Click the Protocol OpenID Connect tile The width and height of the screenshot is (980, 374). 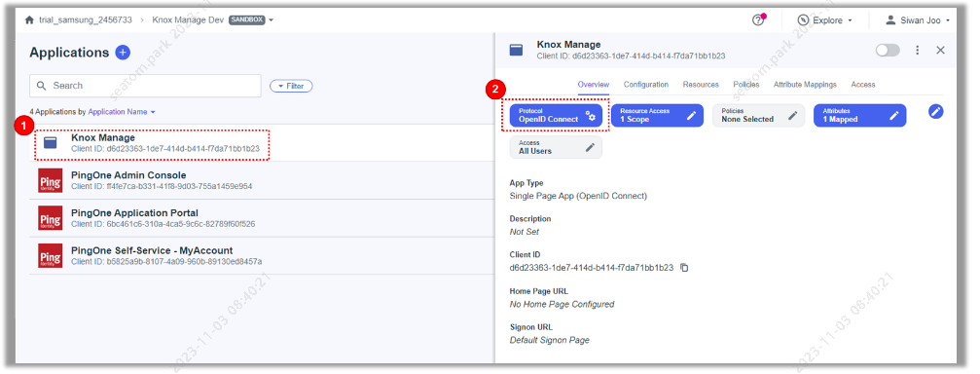pyautogui.click(x=556, y=116)
